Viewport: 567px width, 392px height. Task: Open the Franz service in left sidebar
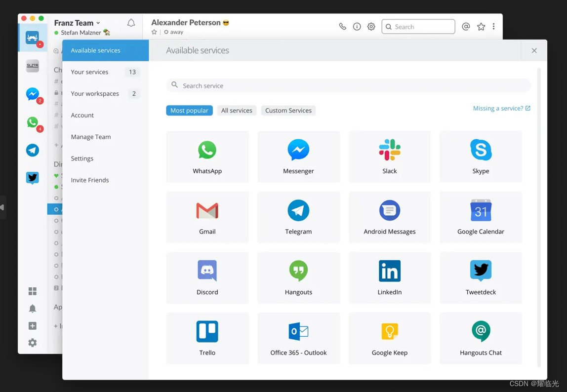[33, 38]
